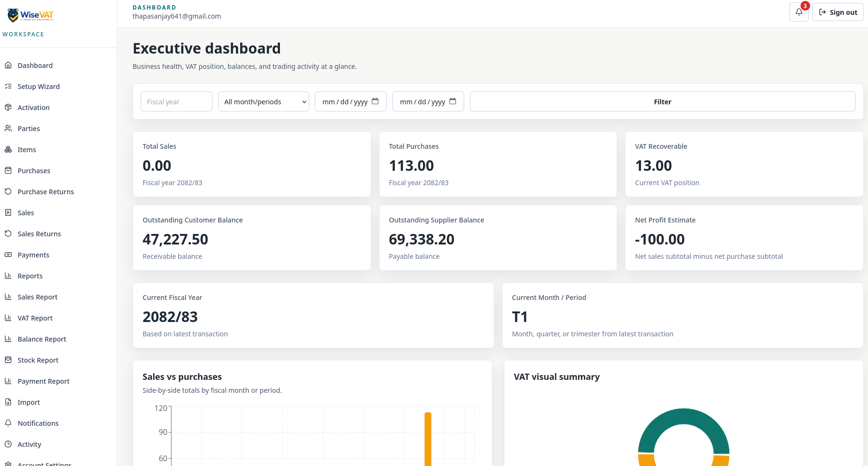Click Outstanding Customer Balance 47,227.50
The height and width of the screenshot is (466, 868).
(176, 239)
